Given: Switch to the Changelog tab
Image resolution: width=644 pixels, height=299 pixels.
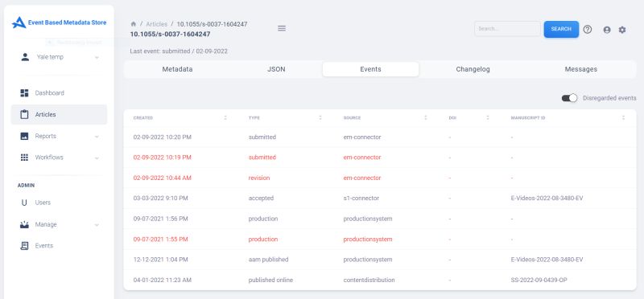Looking at the screenshot, I should click(x=473, y=69).
